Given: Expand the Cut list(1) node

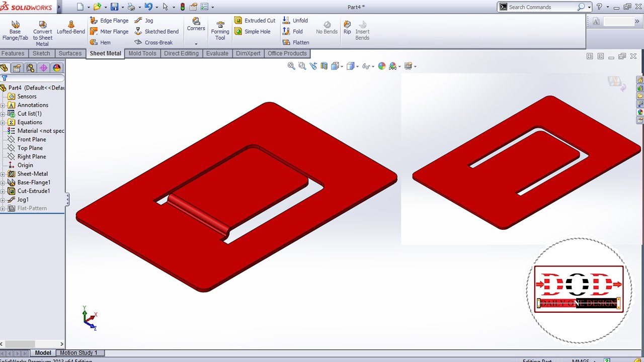Looking at the screenshot, I should (3, 114).
